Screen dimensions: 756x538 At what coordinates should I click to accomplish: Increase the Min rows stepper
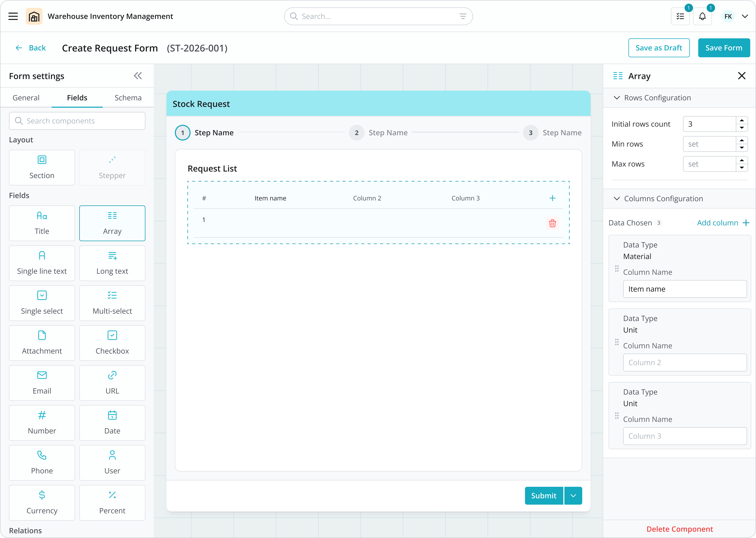(742, 140)
